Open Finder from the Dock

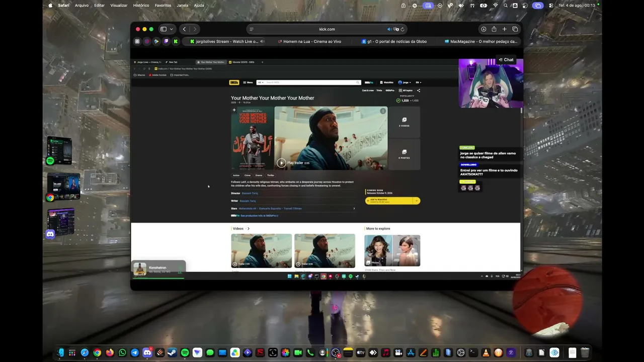tap(60, 352)
